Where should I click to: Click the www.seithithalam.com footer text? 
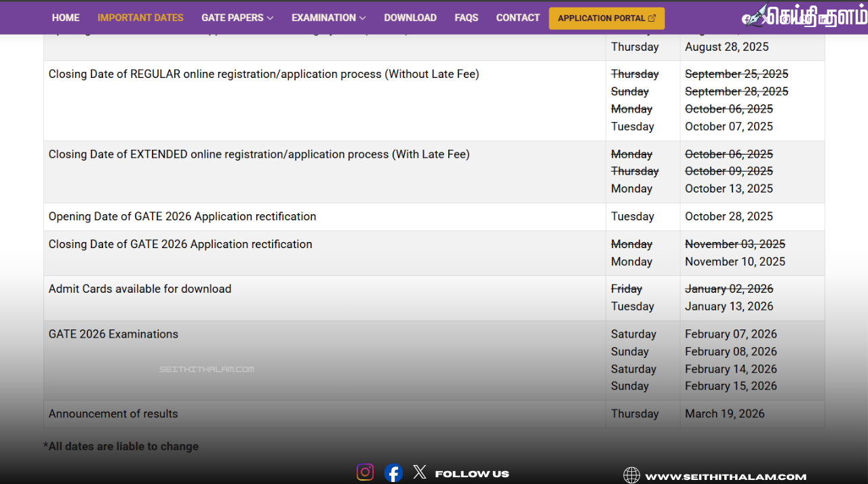click(x=726, y=477)
